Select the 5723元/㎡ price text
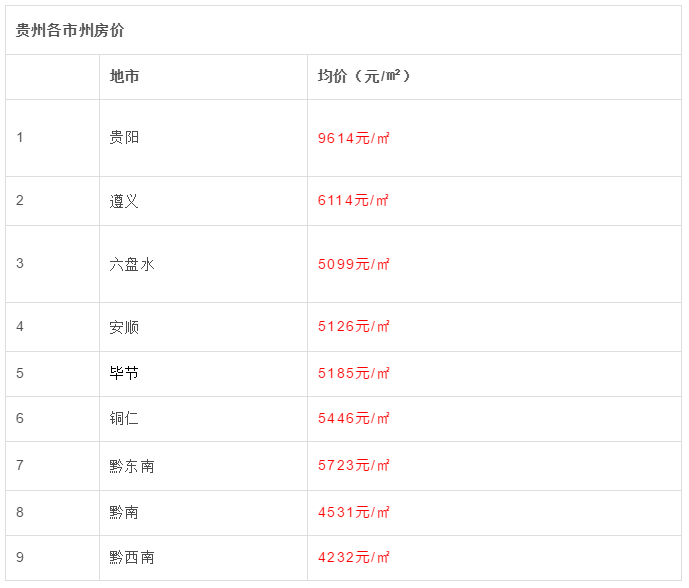 pos(353,466)
